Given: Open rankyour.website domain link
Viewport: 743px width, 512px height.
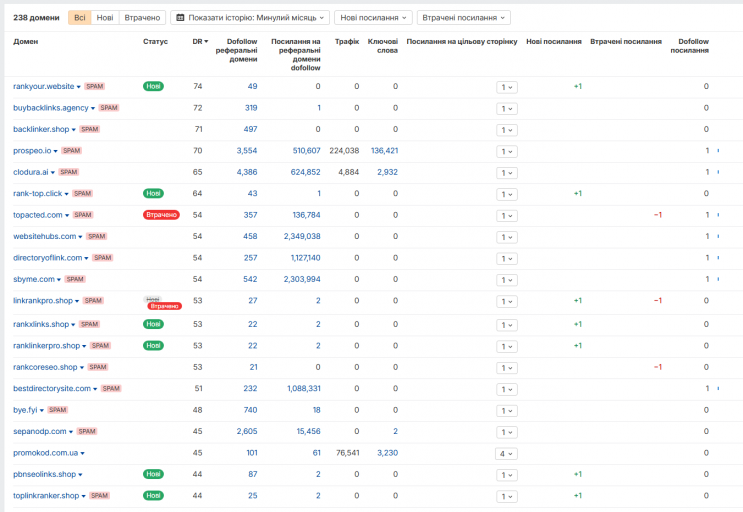Looking at the screenshot, I should (x=44, y=86).
